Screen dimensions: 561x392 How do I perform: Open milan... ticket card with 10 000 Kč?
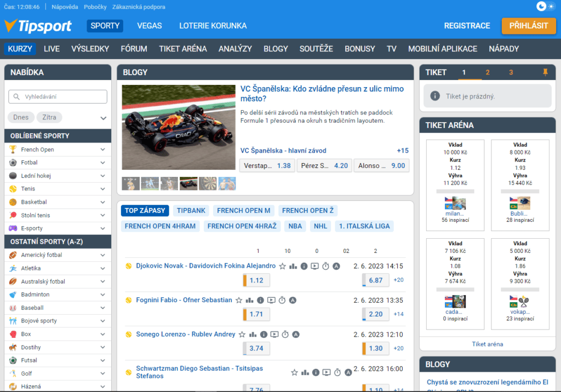click(x=455, y=185)
